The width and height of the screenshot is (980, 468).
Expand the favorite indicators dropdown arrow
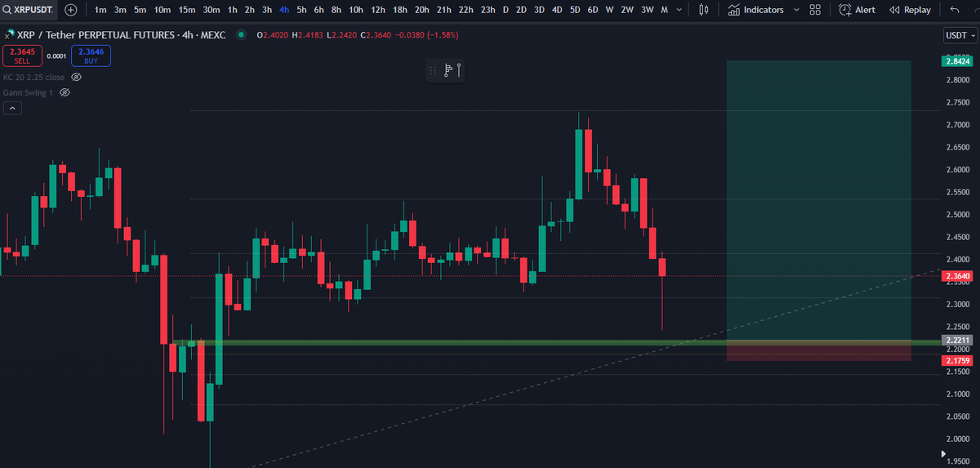795,10
